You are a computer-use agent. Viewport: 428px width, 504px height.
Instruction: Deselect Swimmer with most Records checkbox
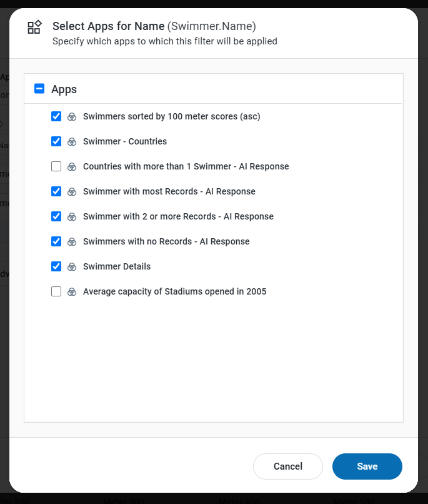point(56,191)
